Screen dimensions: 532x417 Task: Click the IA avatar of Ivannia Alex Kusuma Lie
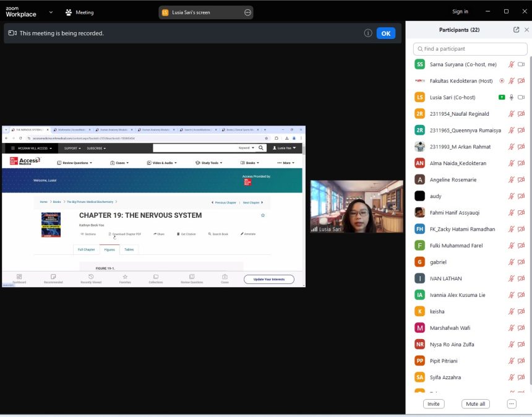[x=419, y=295]
